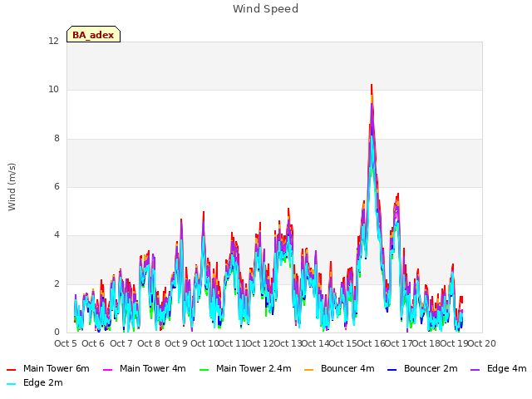Click the Wind (m/s) axis label
This screenshot has height=399, width=532.
12,187
